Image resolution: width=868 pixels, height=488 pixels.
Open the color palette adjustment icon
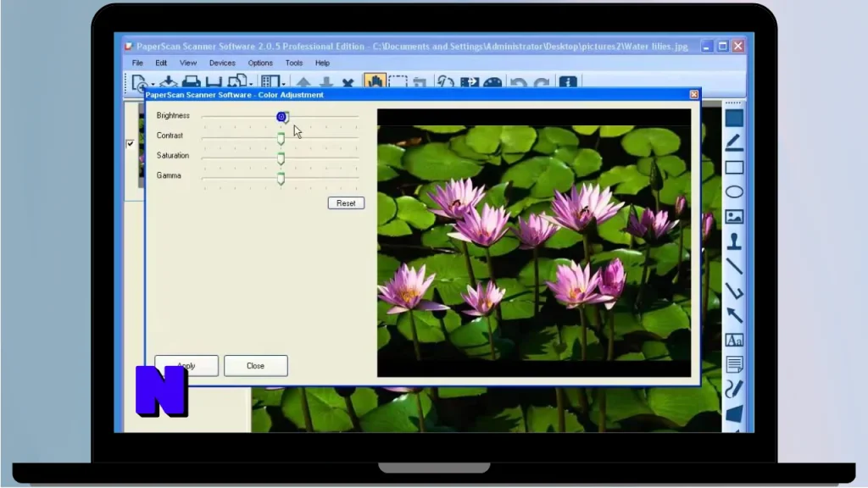coord(492,82)
